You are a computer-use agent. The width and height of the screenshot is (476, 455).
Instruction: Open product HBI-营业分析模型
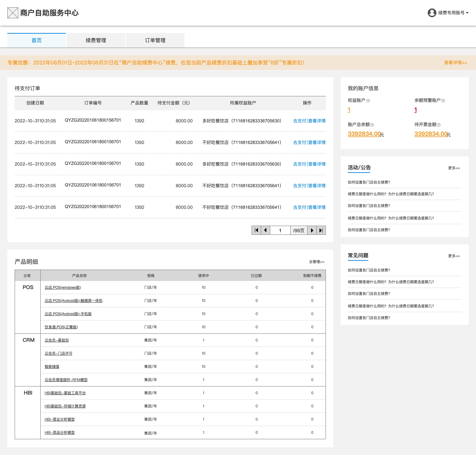[60, 419]
